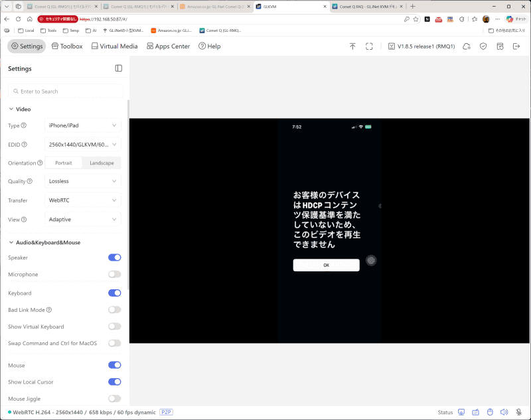
Task: Open the Notion extension icon
Action: point(427,19)
